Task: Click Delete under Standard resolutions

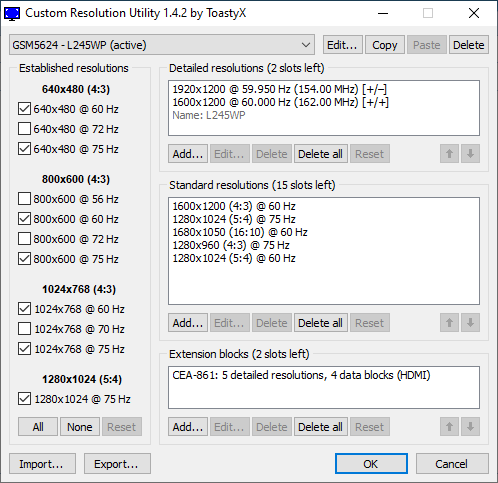Action: 272,323
